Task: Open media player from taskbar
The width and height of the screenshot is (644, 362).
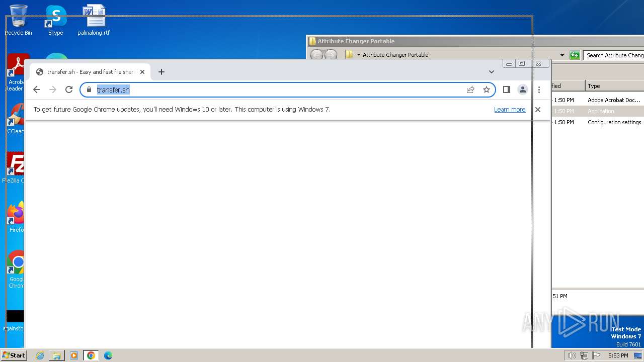Action: click(74, 355)
